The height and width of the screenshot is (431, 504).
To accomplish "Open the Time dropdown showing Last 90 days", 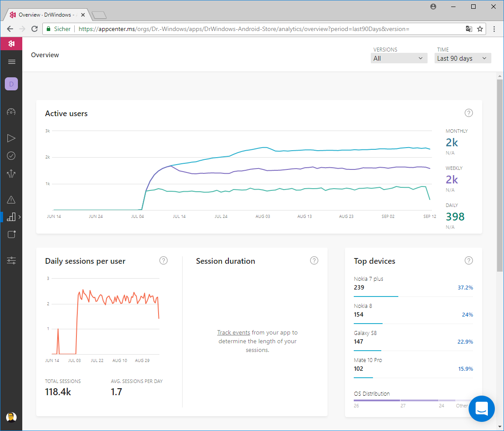I will tap(463, 59).
